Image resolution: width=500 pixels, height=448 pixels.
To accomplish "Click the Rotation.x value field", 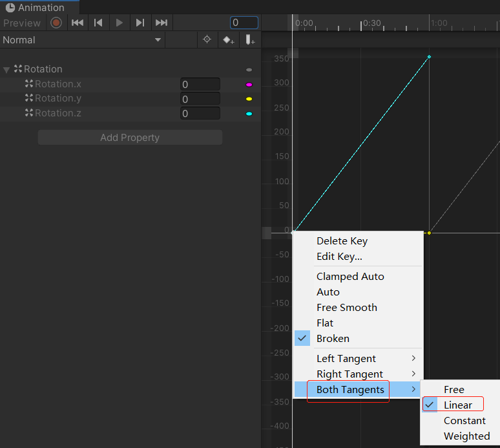I will pos(200,84).
